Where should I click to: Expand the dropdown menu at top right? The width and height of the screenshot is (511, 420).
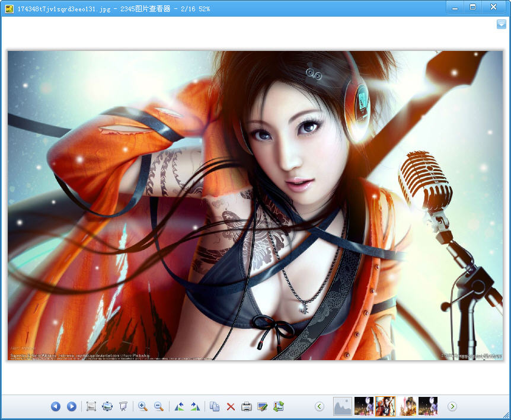[502, 24]
